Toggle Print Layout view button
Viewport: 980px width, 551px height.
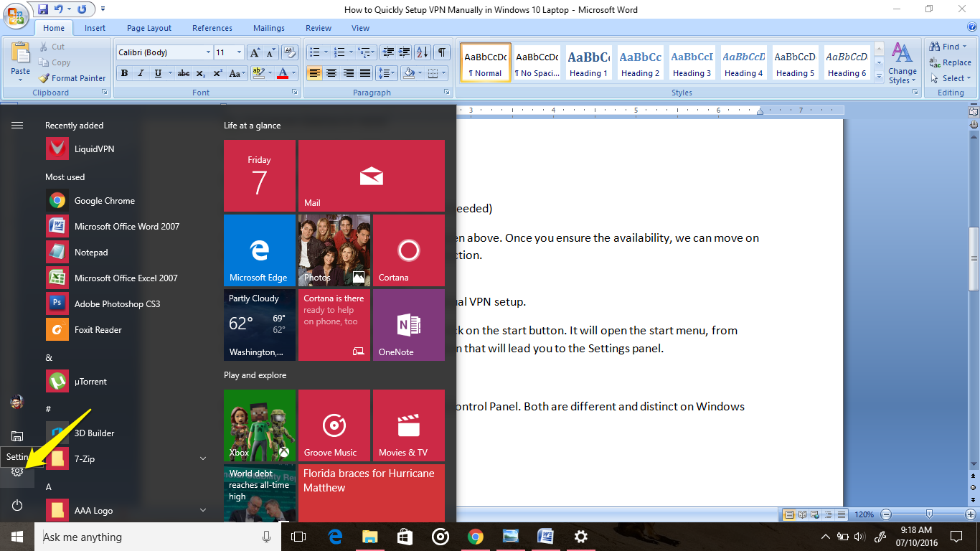coord(788,514)
